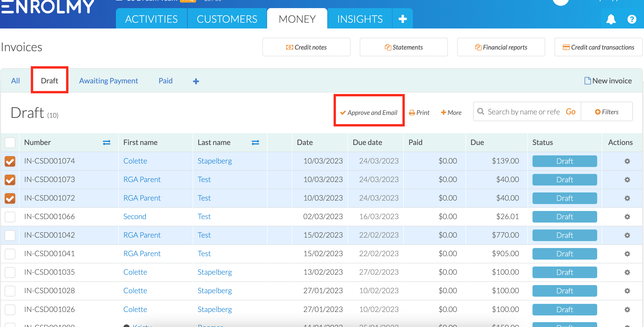
Task: Open actions gear for IN-CSD001035
Action: (627, 272)
